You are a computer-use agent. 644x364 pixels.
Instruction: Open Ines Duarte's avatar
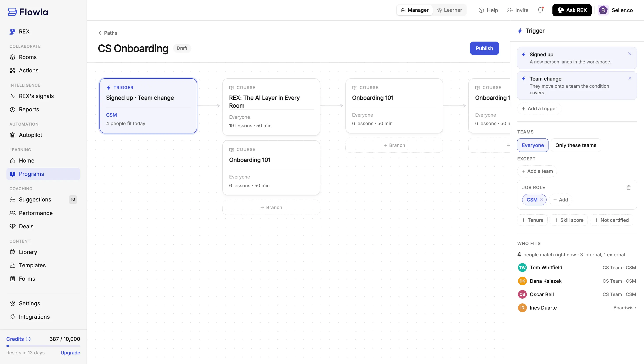[x=522, y=308]
